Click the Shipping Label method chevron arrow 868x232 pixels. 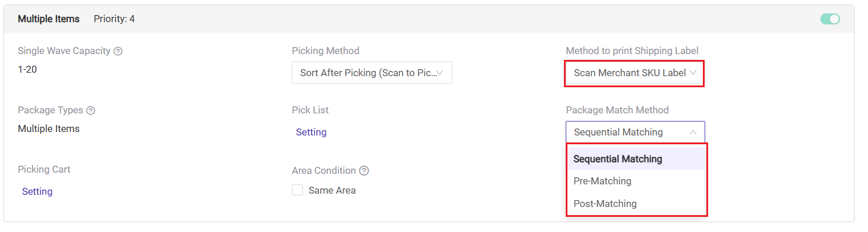point(692,73)
